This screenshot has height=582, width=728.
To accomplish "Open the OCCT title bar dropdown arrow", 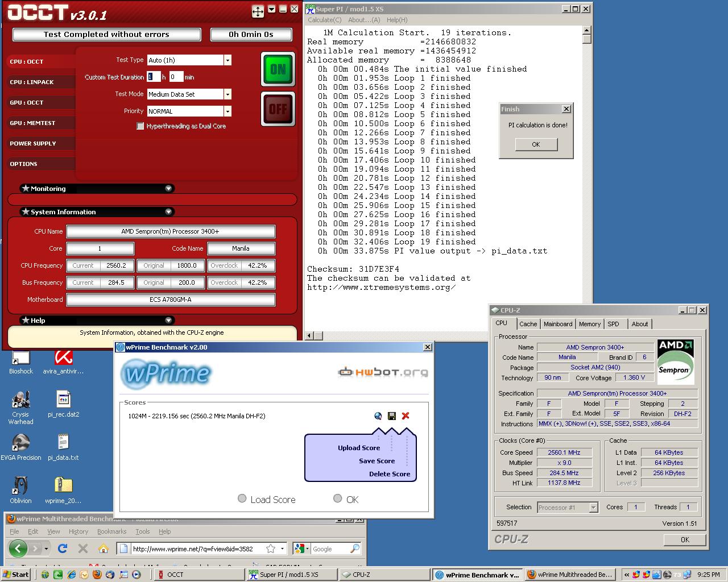I will tap(271, 9).
